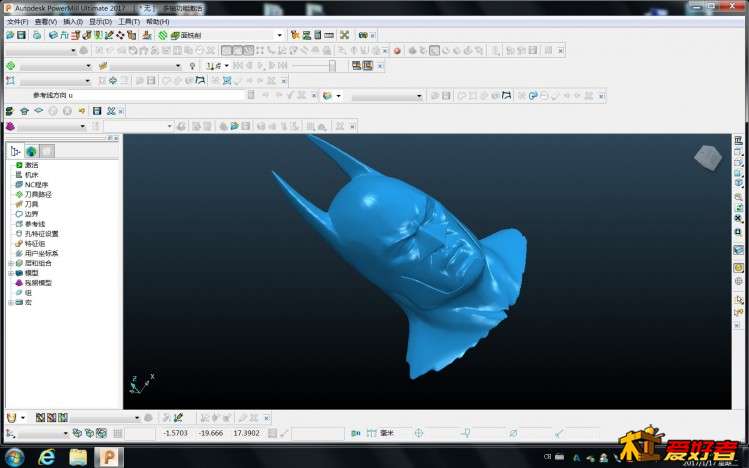Select 参考线 in explorer tree

(x=35, y=224)
